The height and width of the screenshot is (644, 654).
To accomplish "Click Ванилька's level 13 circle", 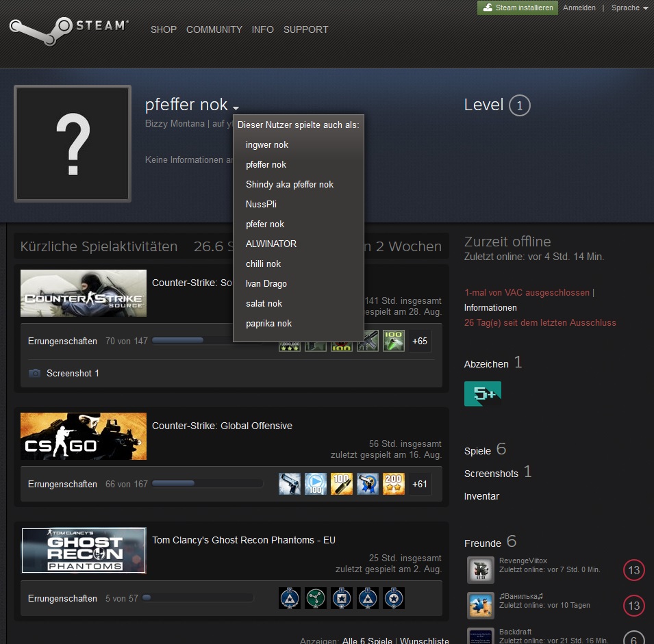I will point(634,605).
